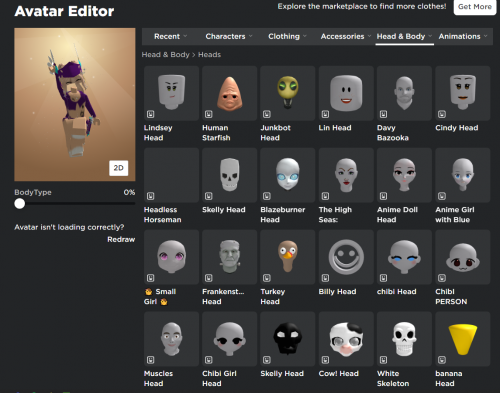Equip the Muscles Head item
The height and width of the screenshot is (393, 500).
pyautogui.click(x=171, y=339)
